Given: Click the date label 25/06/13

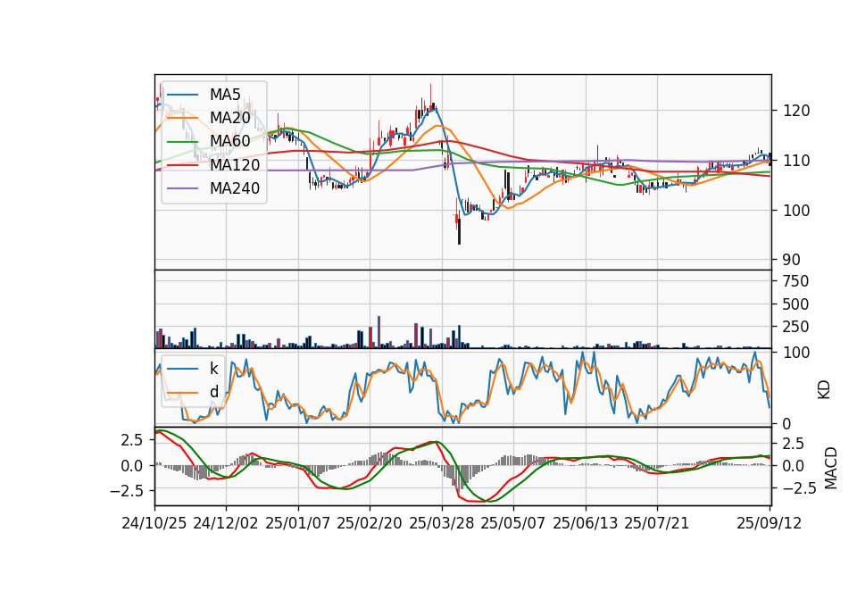Looking at the screenshot, I should pos(586,523).
